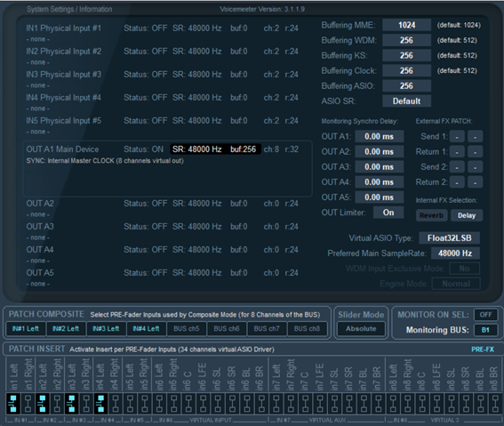
Task: Open Buffering ASIO value dropdown
Action: point(406,86)
